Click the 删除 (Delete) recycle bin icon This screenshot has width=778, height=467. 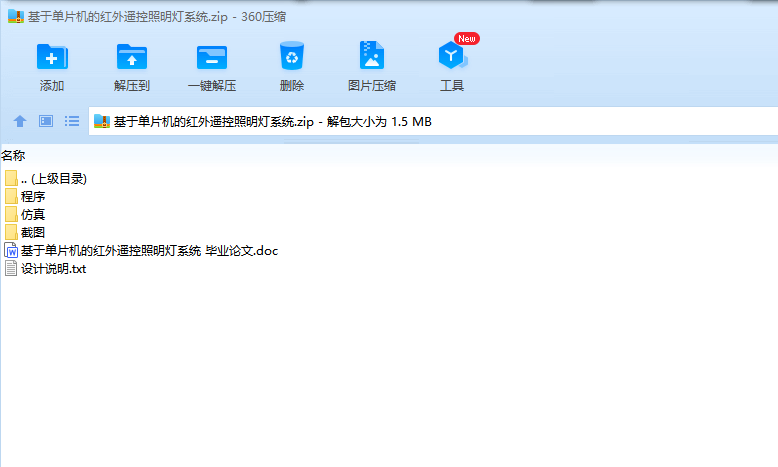[x=292, y=56]
